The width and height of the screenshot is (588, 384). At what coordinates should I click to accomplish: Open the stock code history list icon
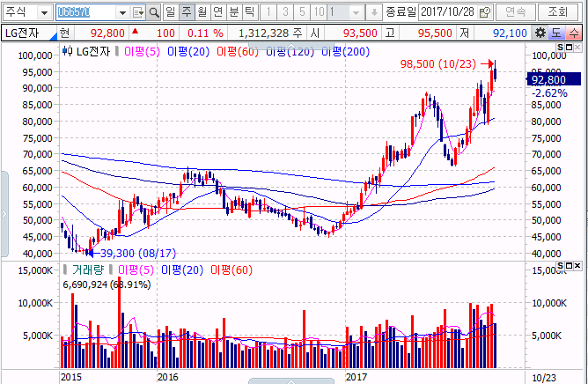[138, 12]
